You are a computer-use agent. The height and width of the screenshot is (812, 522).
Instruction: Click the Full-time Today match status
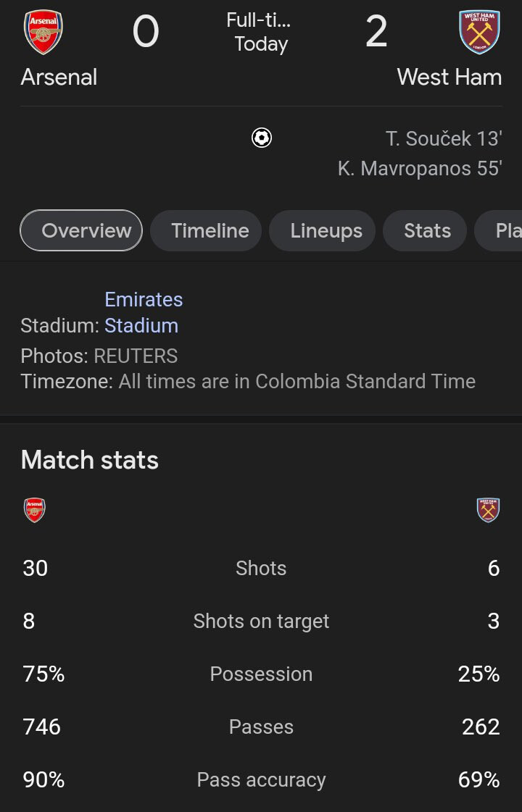pyautogui.click(x=260, y=33)
